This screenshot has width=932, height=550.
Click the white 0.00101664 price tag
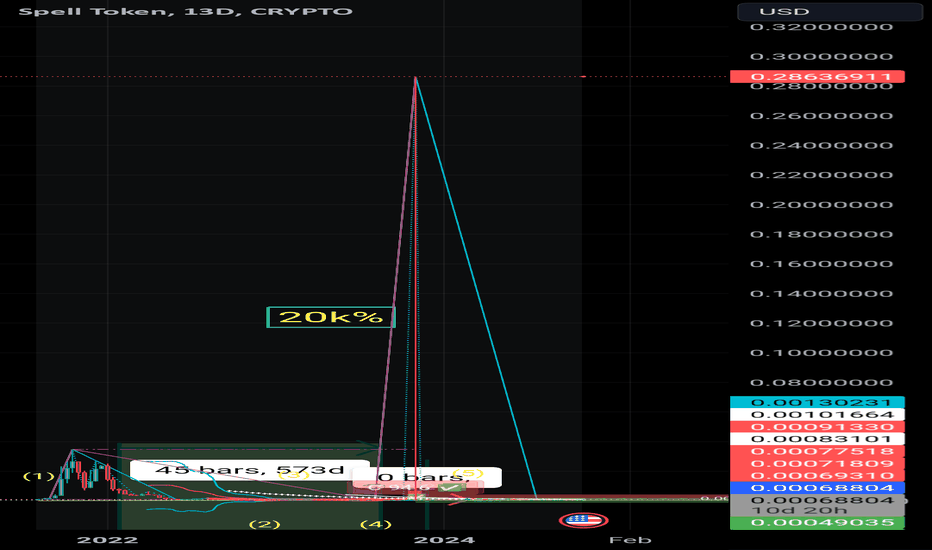[x=817, y=415]
